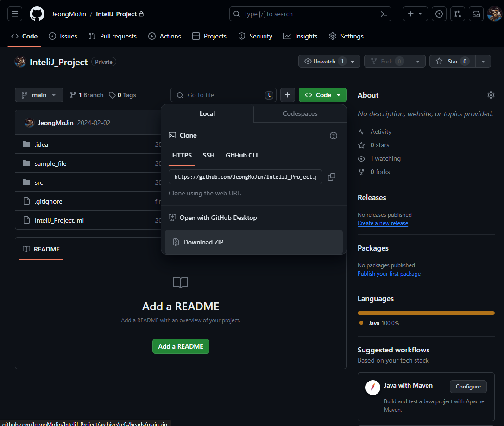Viewport: 504px width, 426px height.
Task: Click the Clone help question mark icon
Action: pyautogui.click(x=334, y=136)
